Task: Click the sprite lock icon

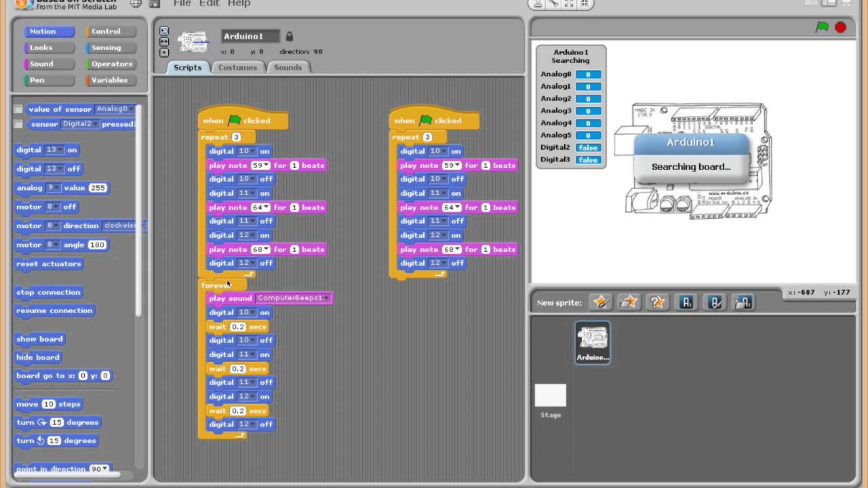Action: 290,36
